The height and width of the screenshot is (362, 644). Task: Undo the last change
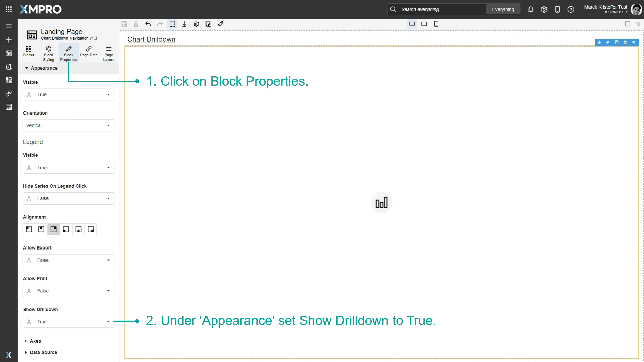pos(148,24)
